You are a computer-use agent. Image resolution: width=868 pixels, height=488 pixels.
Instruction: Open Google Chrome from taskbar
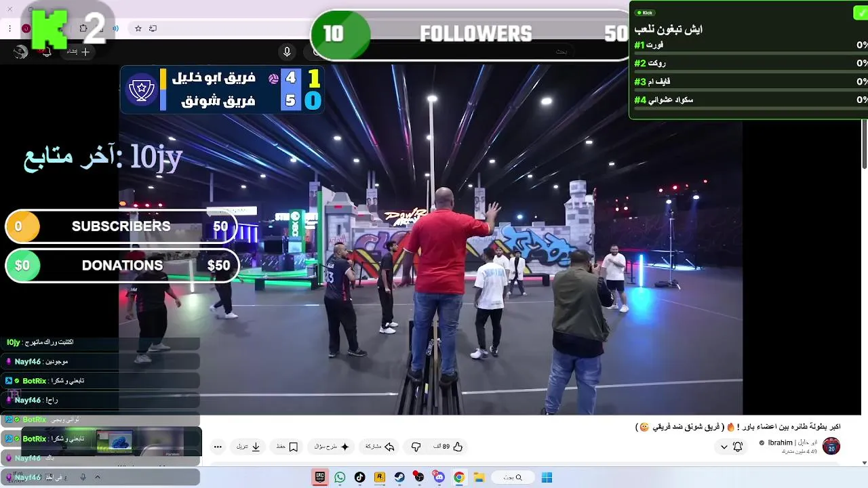(459, 477)
